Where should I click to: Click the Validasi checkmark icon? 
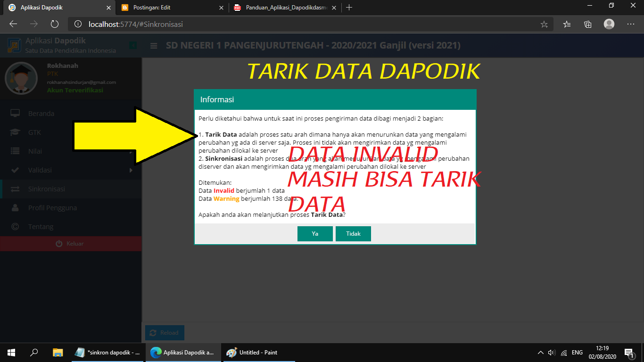pyautogui.click(x=15, y=170)
